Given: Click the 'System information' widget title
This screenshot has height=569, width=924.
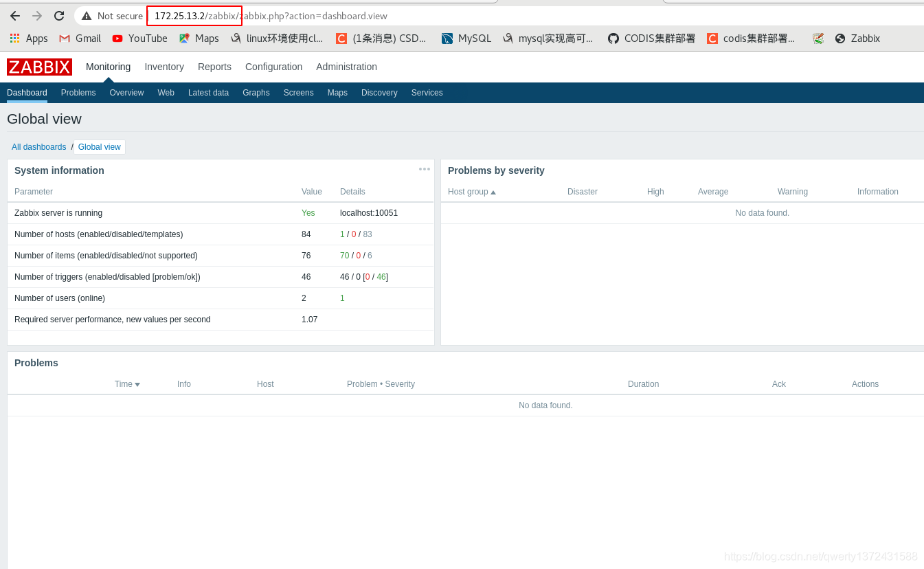Looking at the screenshot, I should point(59,170).
